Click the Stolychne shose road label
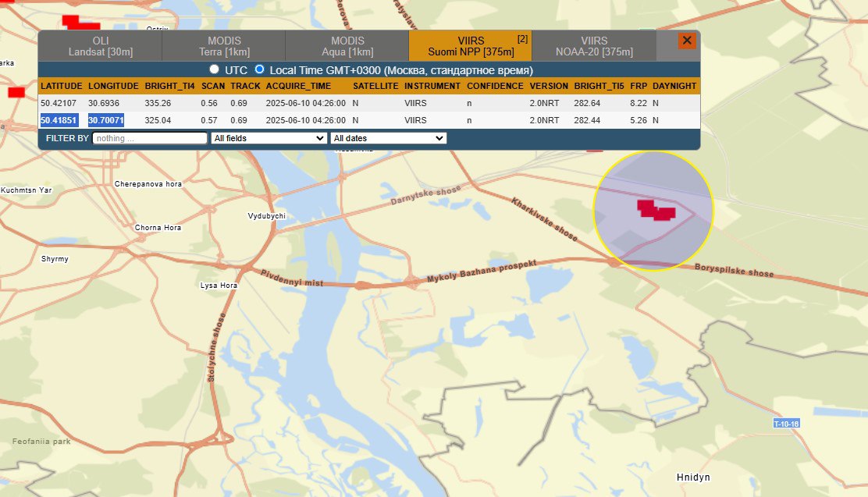The image size is (868, 497). click(x=216, y=347)
